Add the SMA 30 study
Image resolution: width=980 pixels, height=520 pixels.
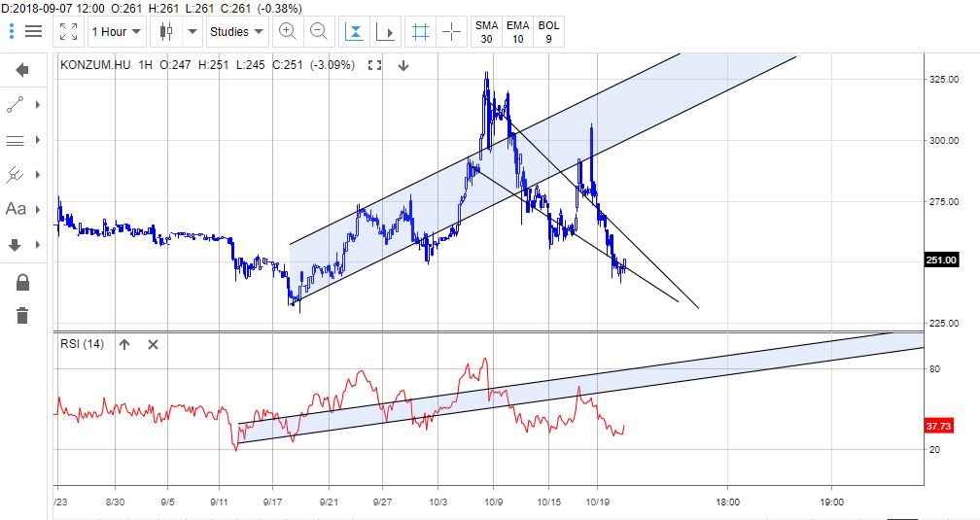point(486,31)
